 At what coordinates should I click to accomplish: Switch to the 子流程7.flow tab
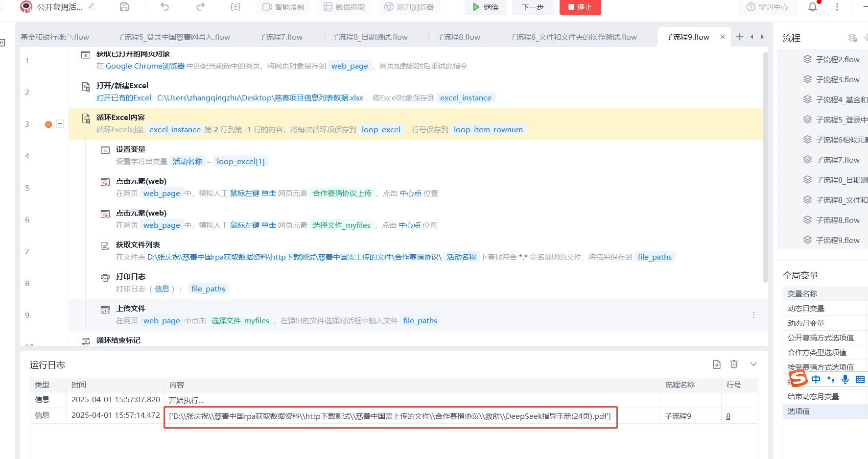pyautogui.click(x=281, y=37)
